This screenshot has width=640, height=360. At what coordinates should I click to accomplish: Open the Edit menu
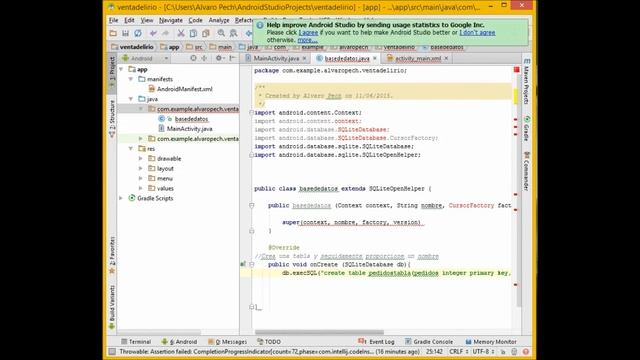(x=129, y=20)
